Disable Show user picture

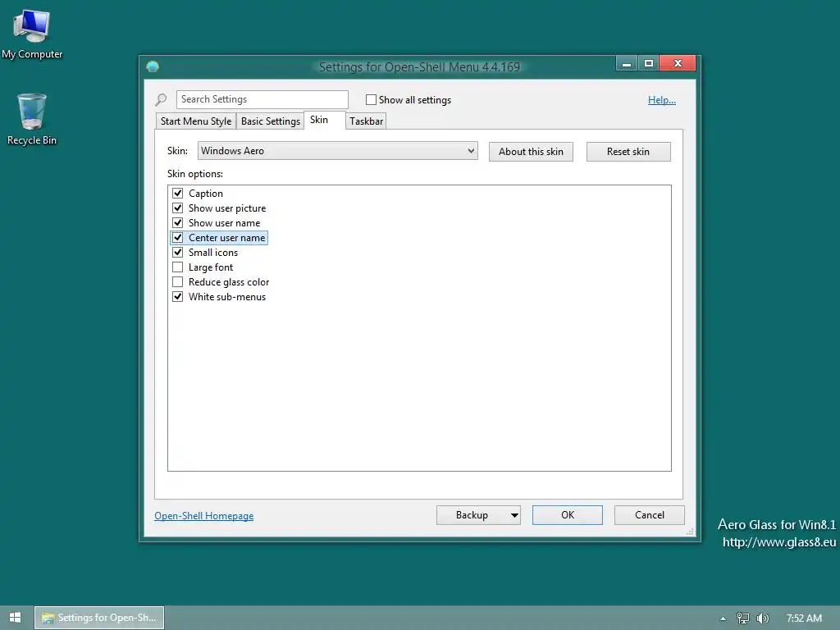tap(177, 208)
